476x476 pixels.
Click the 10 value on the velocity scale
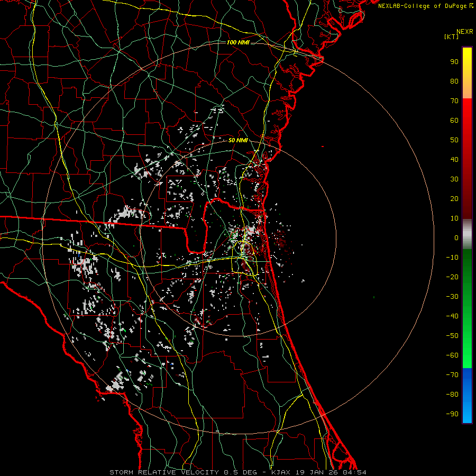click(454, 218)
